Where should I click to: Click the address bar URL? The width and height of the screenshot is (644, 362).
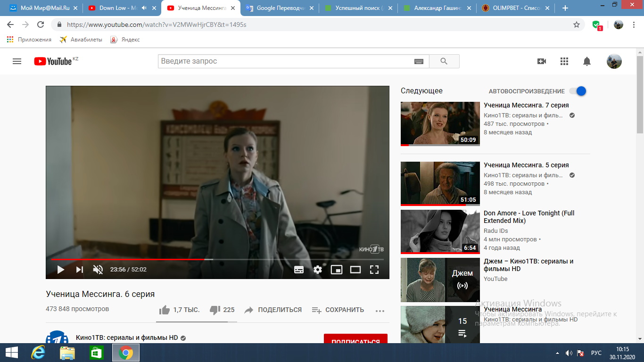(x=157, y=25)
